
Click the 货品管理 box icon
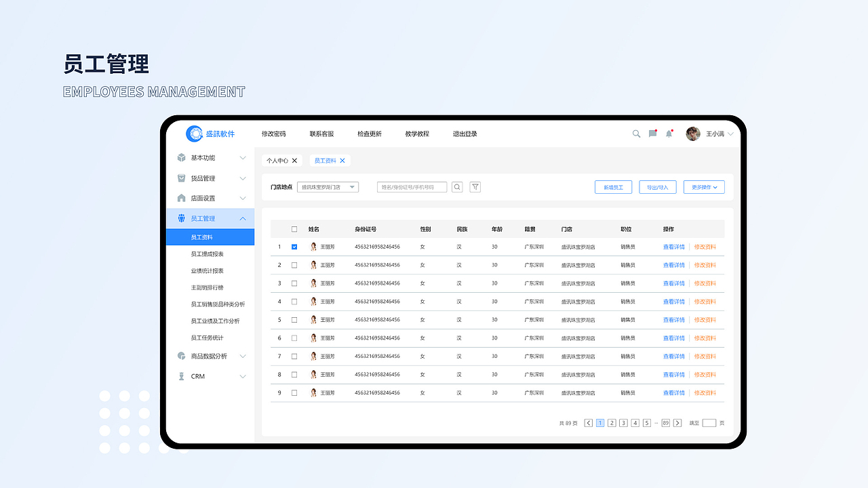click(x=181, y=178)
